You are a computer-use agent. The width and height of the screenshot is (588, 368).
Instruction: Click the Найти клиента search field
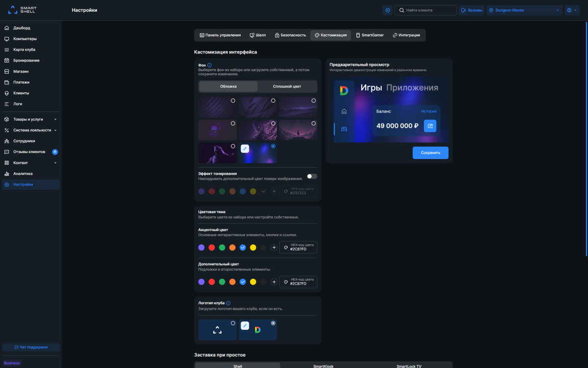coord(425,10)
